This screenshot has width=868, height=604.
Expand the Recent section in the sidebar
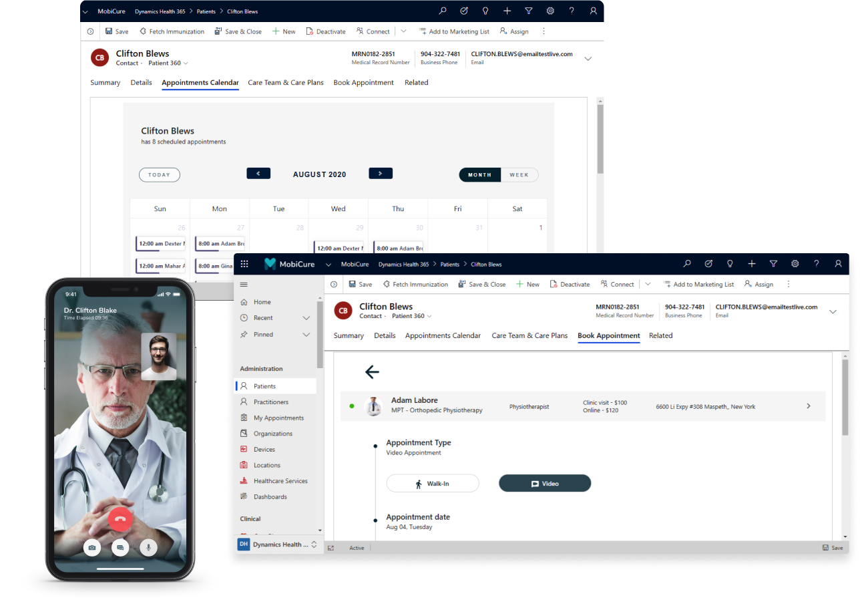(x=306, y=318)
